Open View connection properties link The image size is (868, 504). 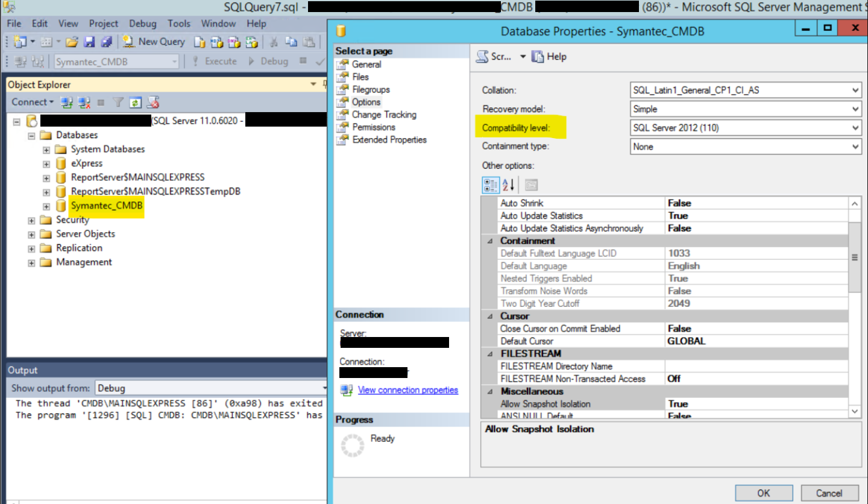click(x=407, y=390)
